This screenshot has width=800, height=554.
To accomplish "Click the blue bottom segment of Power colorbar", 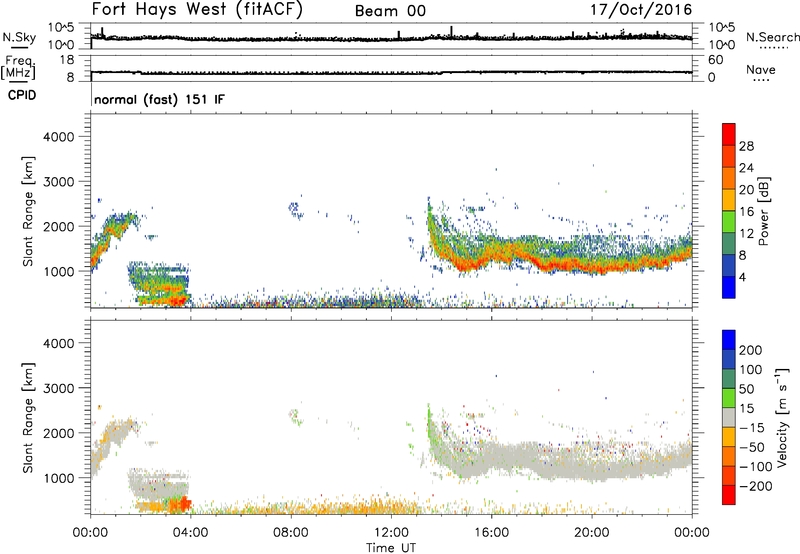I will pyautogui.click(x=729, y=287).
